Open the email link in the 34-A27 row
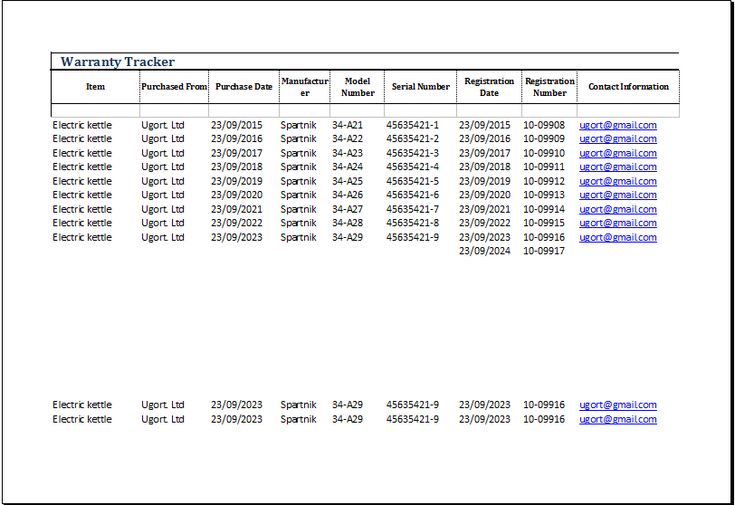This screenshot has height=505, width=735. 618,210
